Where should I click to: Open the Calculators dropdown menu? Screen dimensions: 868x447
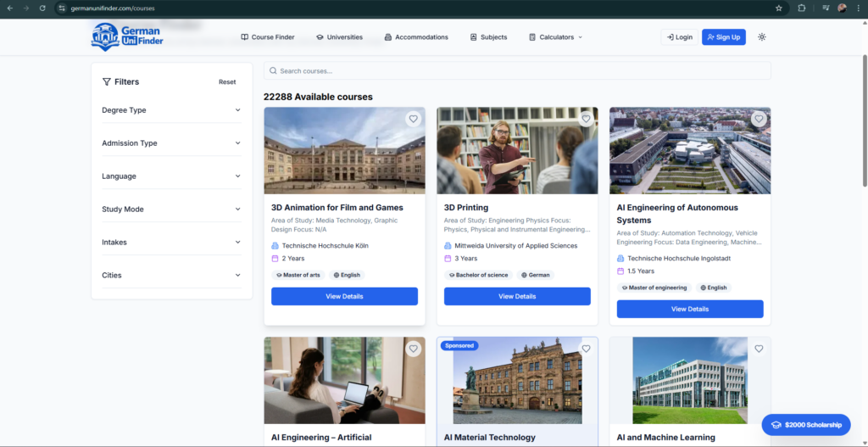pos(556,37)
